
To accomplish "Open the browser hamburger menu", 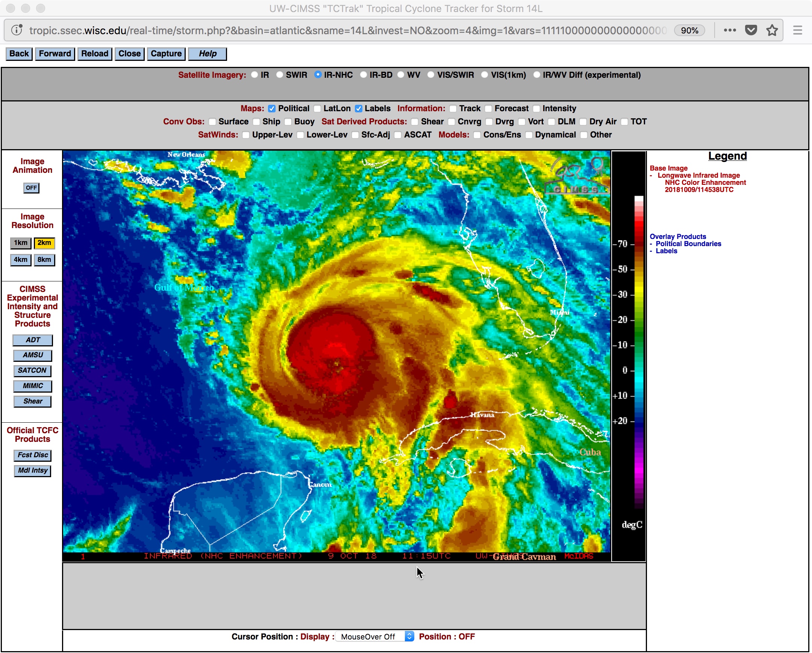I will pos(798,30).
